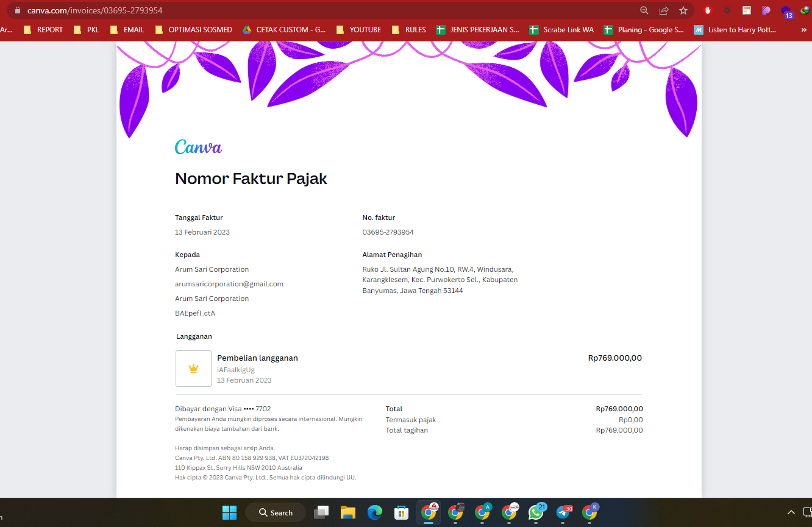Viewport: 812px width, 527px height.
Task: Click the Kepada label
Action: [x=187, y=255]
